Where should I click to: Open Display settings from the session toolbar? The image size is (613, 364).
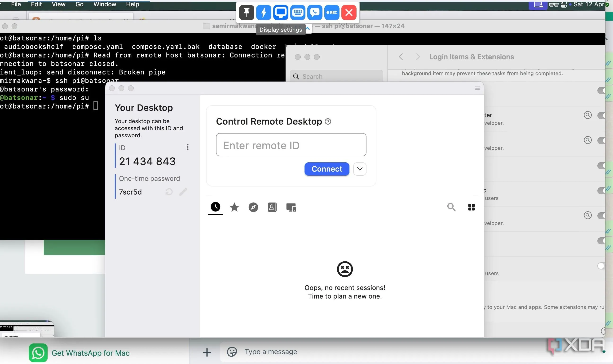pos(281,12)
